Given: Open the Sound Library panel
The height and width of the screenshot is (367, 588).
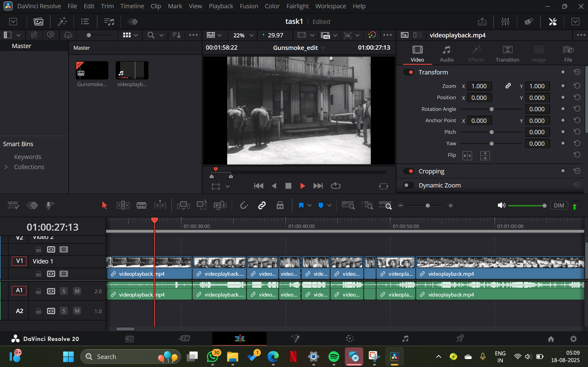Looking at the screenshot, I should pos(109,21).
